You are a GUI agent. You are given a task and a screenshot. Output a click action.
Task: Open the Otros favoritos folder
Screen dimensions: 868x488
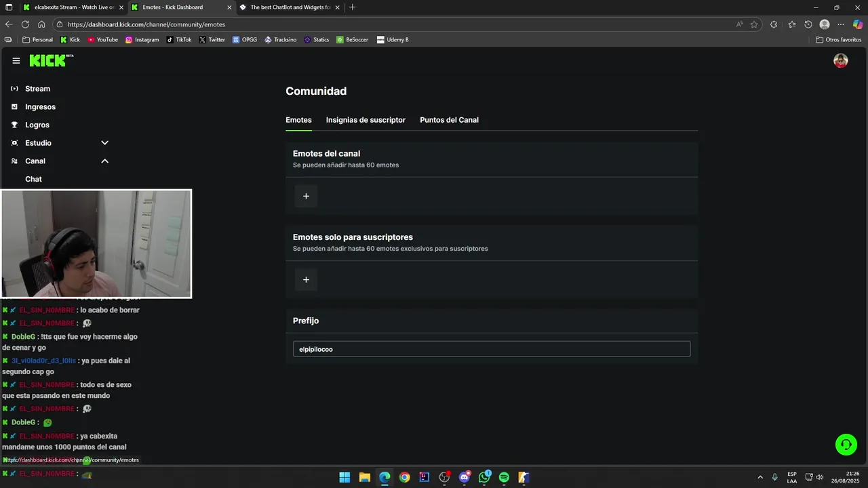(x=839, y=39)
